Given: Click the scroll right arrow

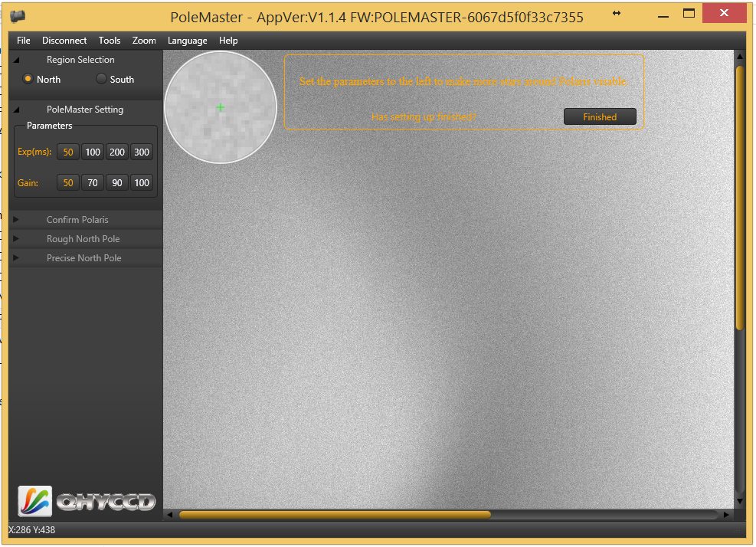Looking at the screenshot, I should pos(726,515).
